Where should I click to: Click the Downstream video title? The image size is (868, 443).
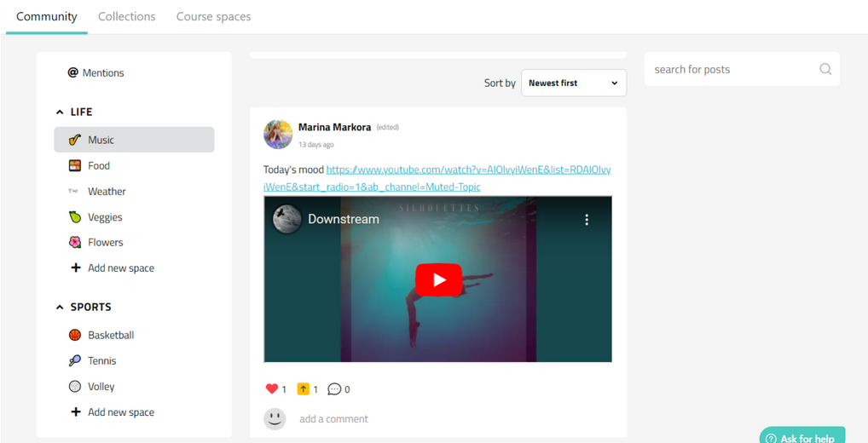click(x=344, y=219)
